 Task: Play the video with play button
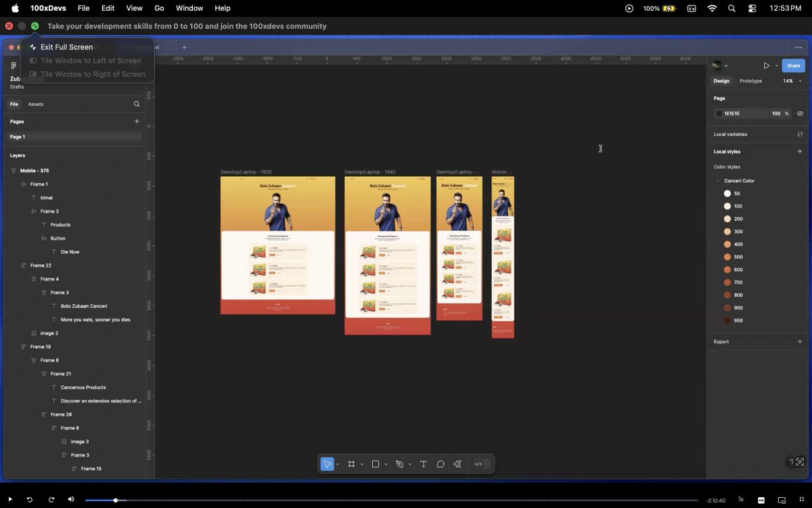click(x=9, y=499)
